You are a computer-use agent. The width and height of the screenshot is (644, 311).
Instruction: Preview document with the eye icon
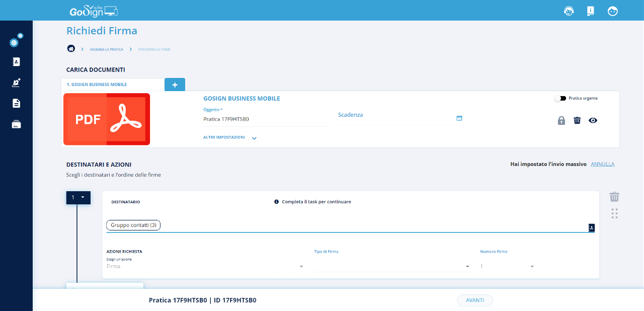(593, 120)
